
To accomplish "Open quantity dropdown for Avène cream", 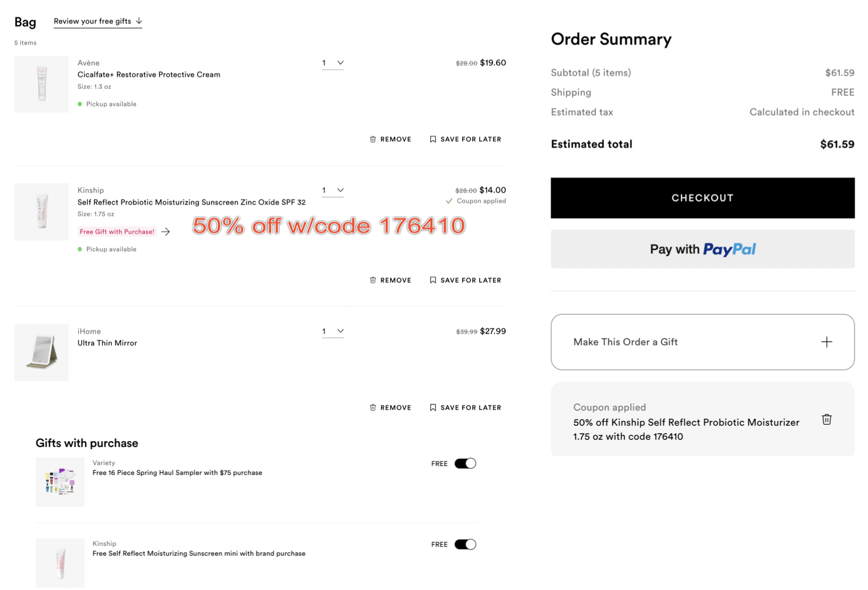I will tap(333, 63).
